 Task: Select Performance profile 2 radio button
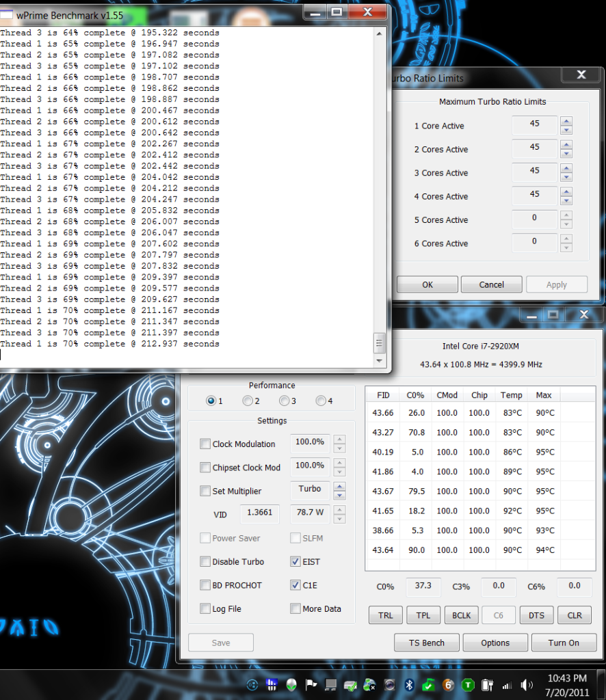click(x=248, y=401)
